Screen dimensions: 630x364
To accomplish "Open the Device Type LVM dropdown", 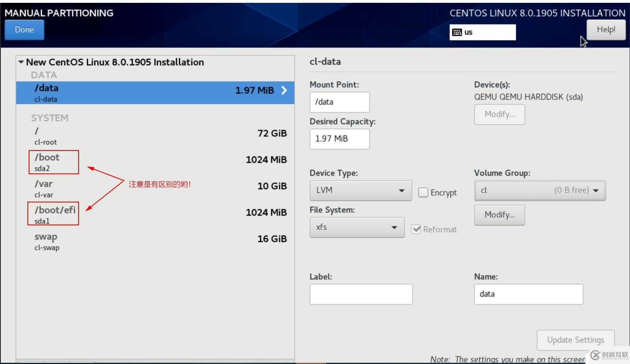I will coord(361,191).
